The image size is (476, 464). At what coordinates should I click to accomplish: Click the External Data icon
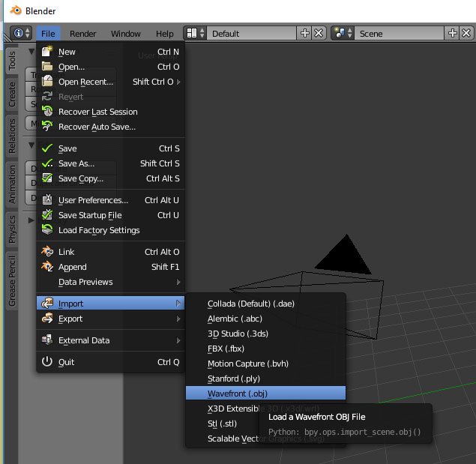47,340
